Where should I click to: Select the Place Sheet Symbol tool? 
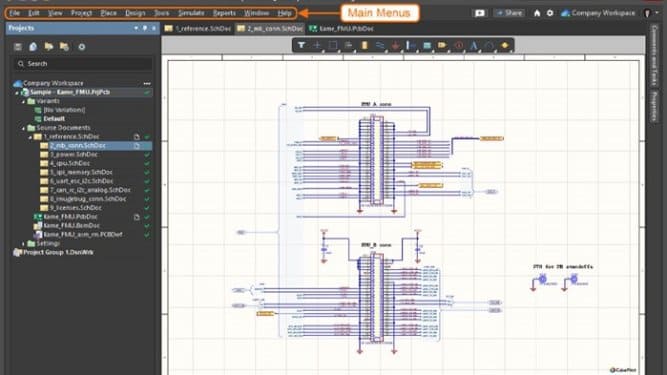click(x=427, y=45)
